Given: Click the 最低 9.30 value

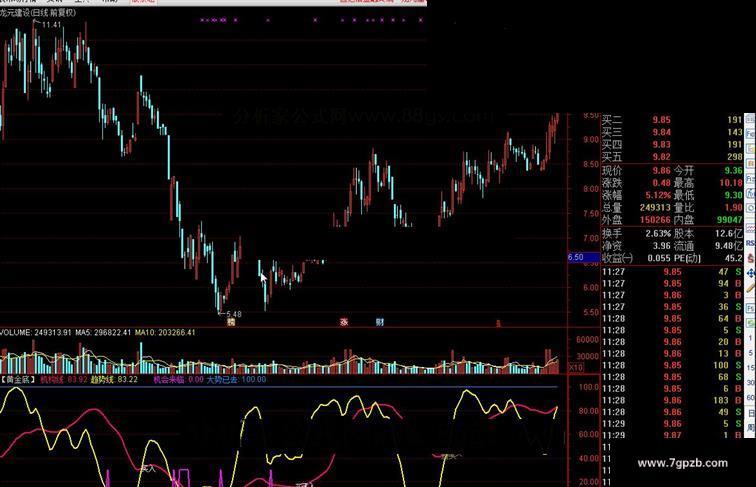Looking at the screenshot, I should tap(733, 195).
